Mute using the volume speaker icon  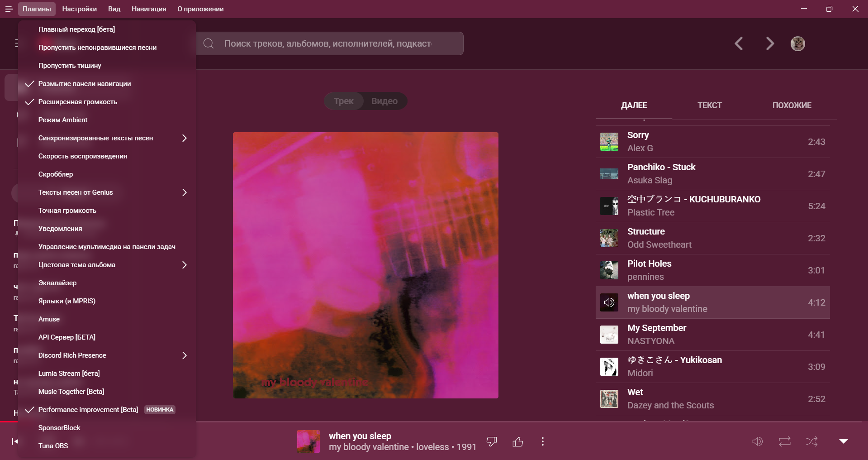758,441
